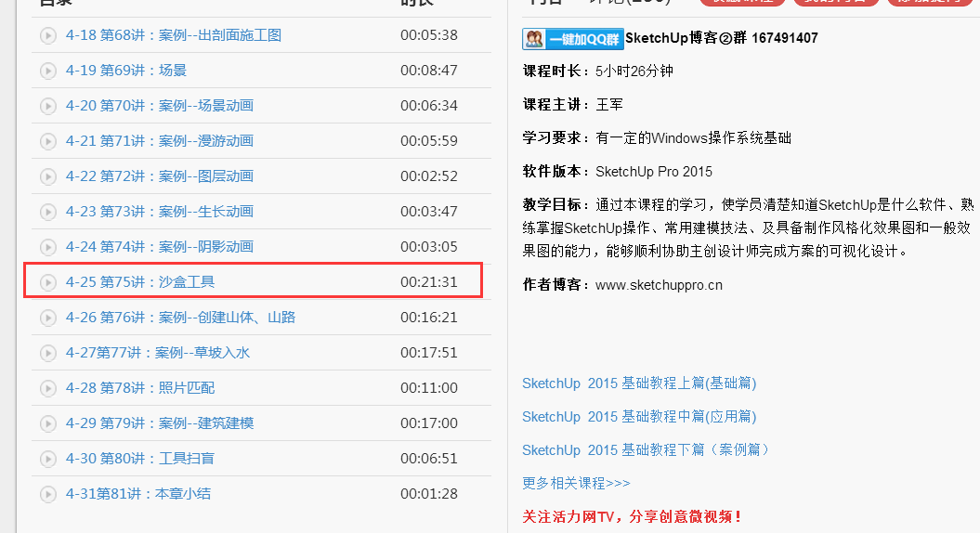This screenshot has width=980, height=533.
Task: Open SketchUp 2015 基础教程上篇(基础篇) link
Action: 639,383
